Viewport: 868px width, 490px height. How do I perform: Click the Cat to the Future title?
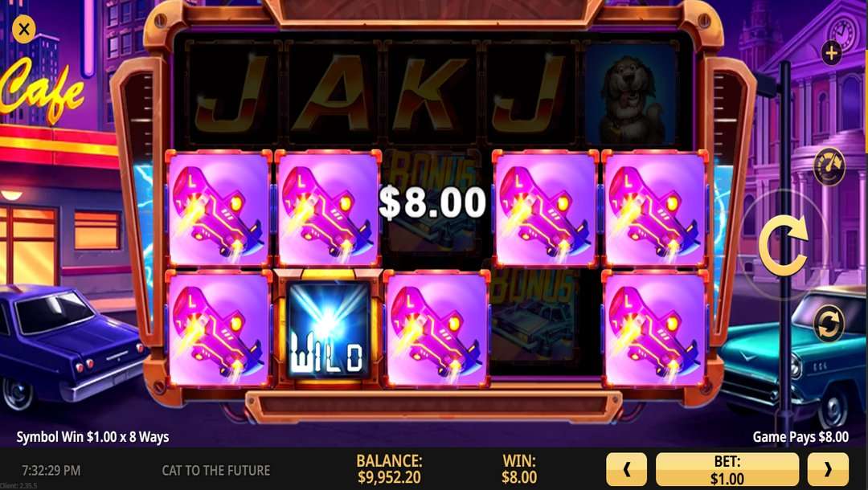coord(216,471)
